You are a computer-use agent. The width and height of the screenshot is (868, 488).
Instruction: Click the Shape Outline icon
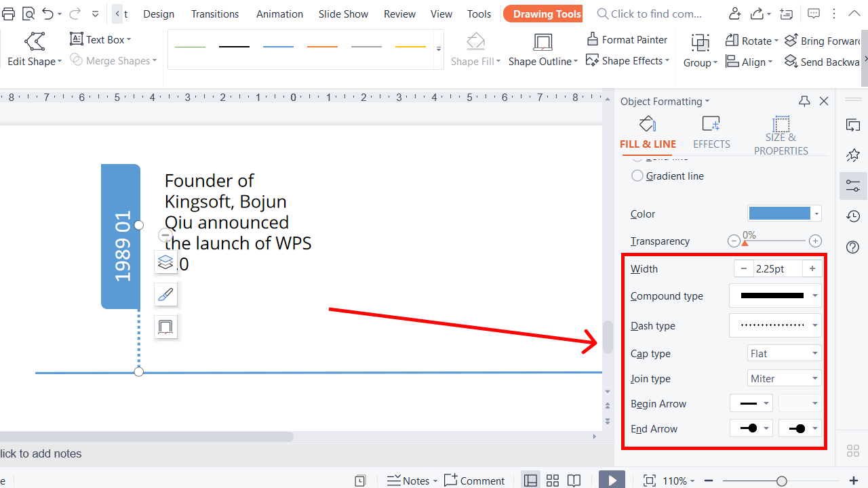click(542, 43)
